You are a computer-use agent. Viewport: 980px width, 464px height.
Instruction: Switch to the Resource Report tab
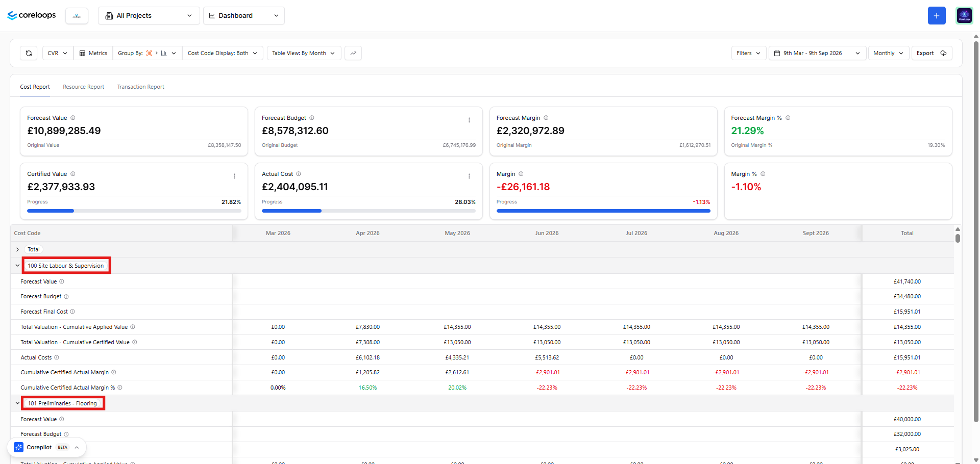pyautogui.click(x=83, y=87)
